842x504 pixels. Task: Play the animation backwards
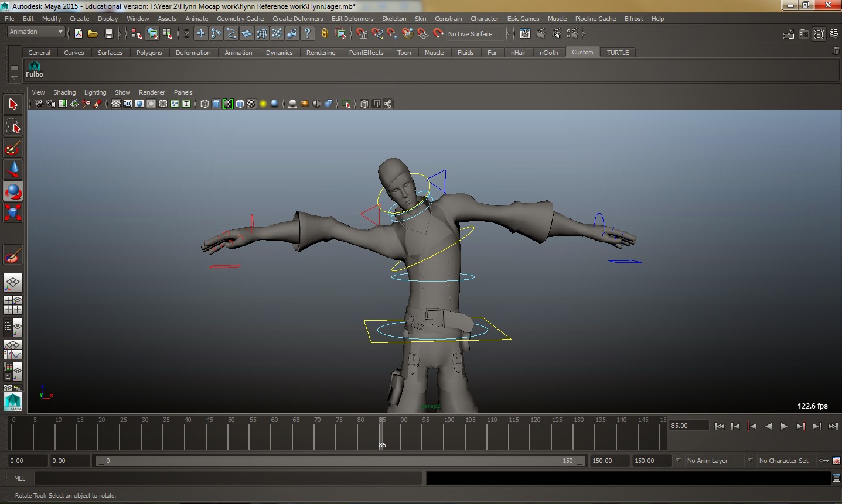click(768, 426)
